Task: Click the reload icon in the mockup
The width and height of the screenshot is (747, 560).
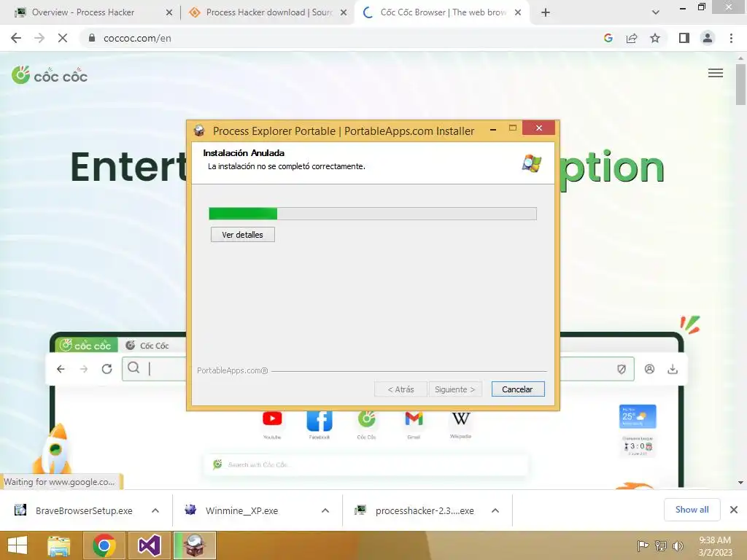Action: click(x=107, y=369)
